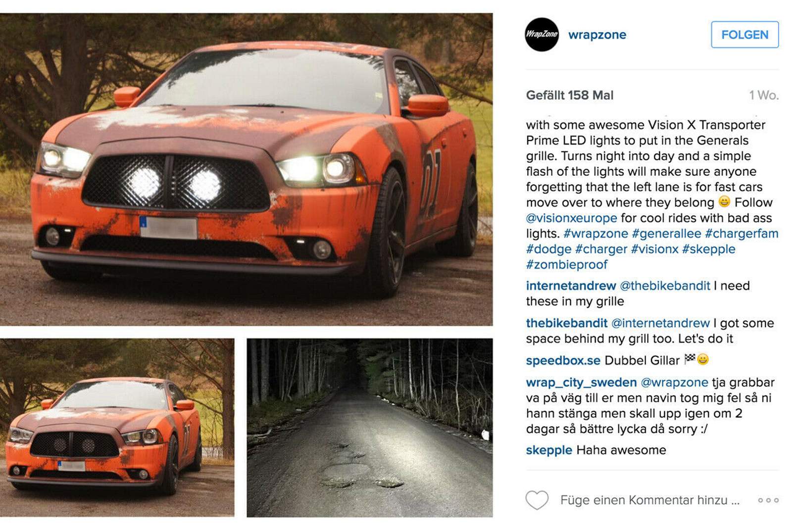Open wrap_city_sweden's profile
The width and height of the screenshot is (792, 532).
(x=581, y=383)
